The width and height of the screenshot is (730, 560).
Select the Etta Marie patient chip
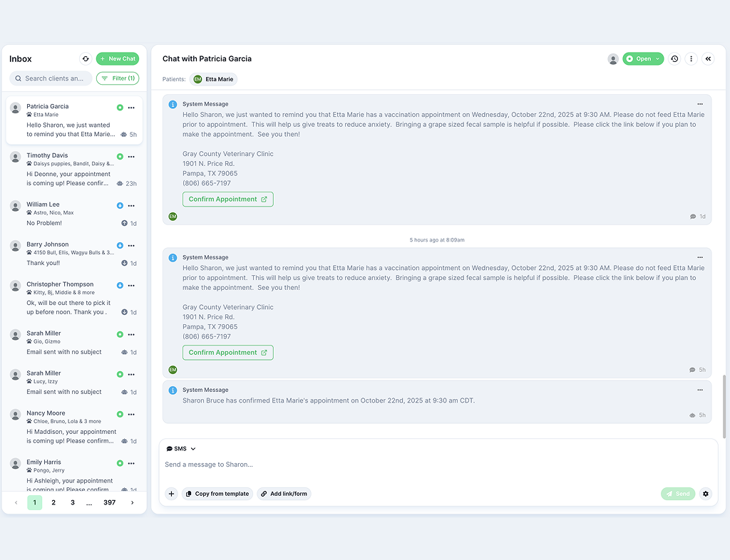click(x=215, y=80)
